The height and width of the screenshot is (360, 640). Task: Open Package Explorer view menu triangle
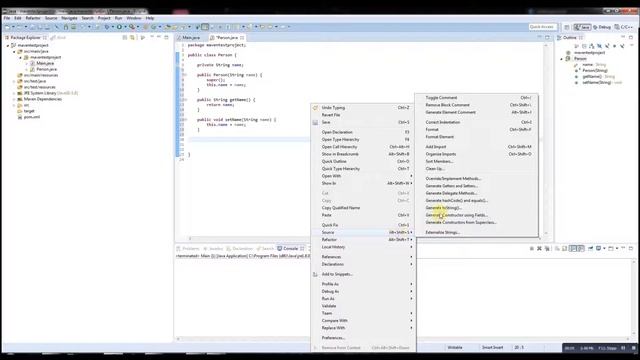point(142,38)
